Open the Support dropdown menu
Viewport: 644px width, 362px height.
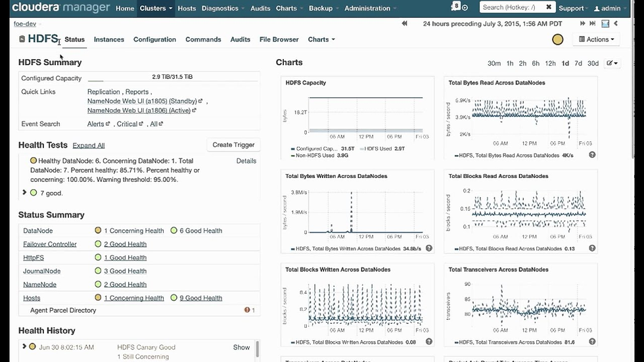[573, 8]
